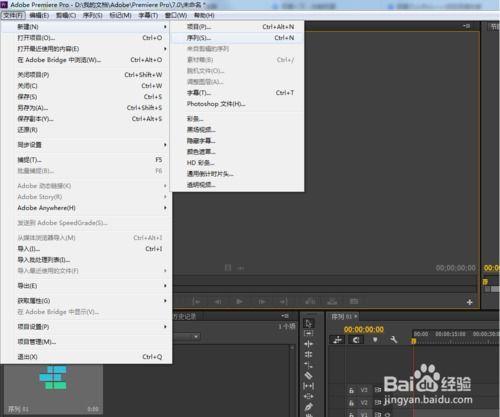Select the Pen tool
Screen dimensions: 500x417
pos(308,407)
